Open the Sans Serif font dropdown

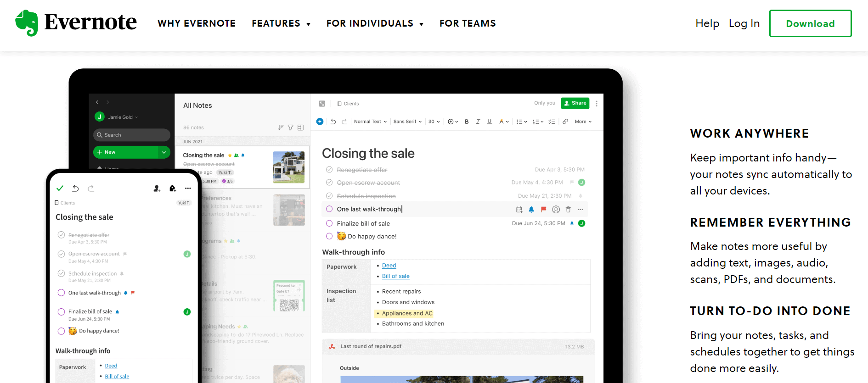[407, 122]
